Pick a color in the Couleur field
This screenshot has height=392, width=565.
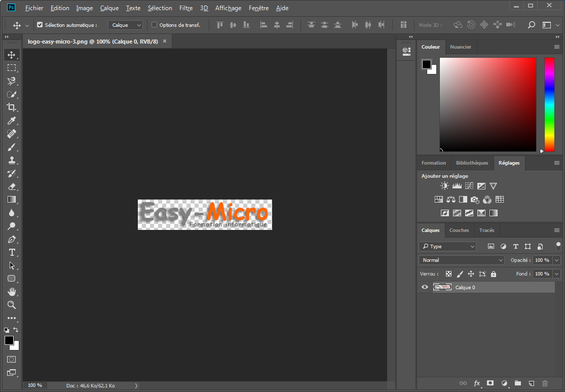488,104
